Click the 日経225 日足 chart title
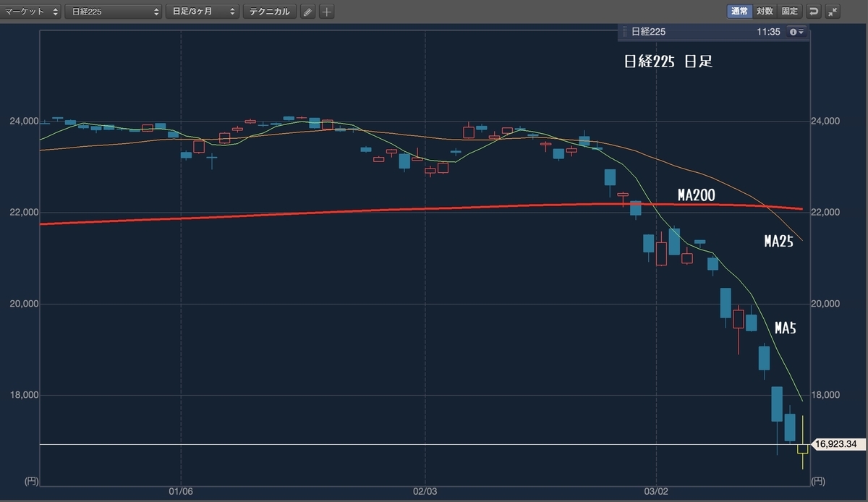This screenshot has height=502, width=868. coord(668,62)
